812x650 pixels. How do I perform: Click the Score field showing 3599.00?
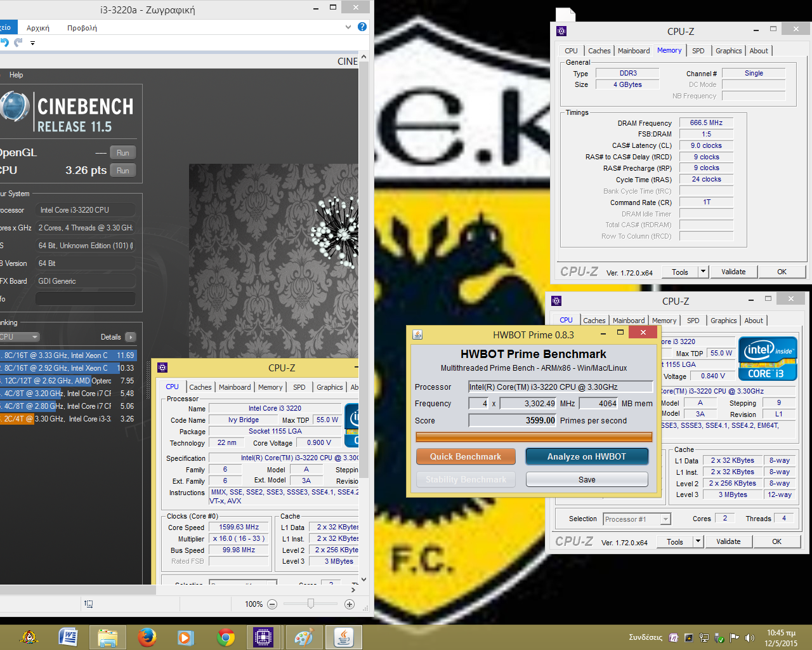tap(513, 420)
